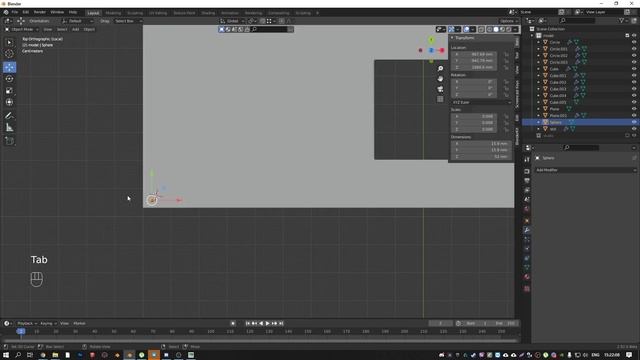The image size is (640, 360).
Task: Click the Dimensions X value field
Action: tap(481, 144)
